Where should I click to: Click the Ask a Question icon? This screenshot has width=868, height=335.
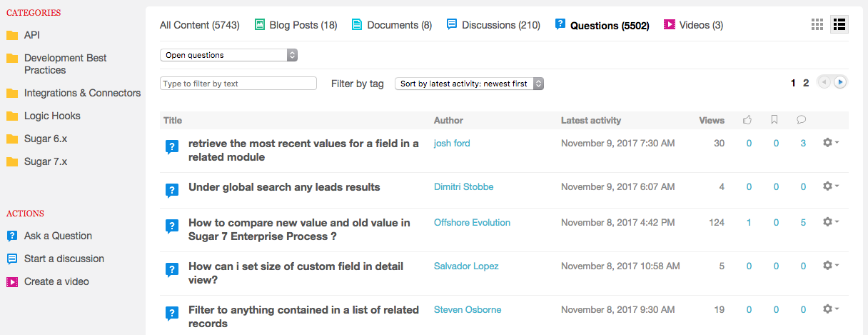[x=12, y=236]
